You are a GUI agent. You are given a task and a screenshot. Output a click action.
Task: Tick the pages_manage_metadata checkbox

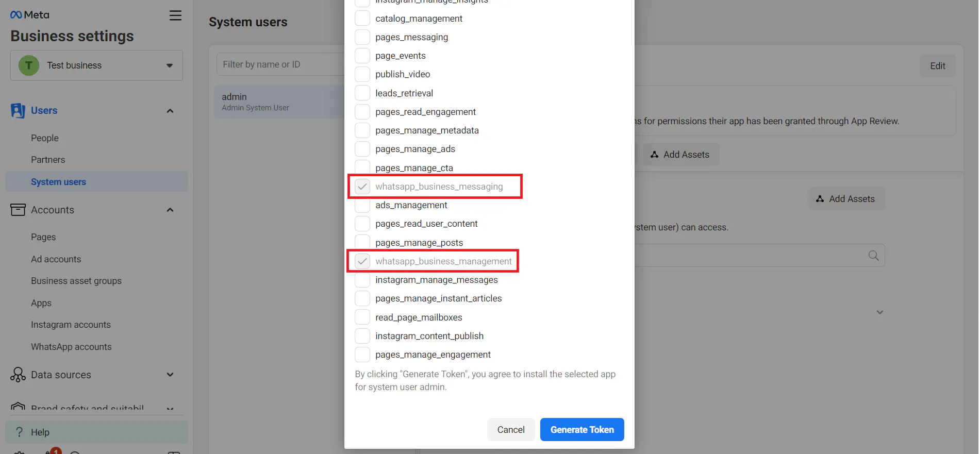coord(362,130)
